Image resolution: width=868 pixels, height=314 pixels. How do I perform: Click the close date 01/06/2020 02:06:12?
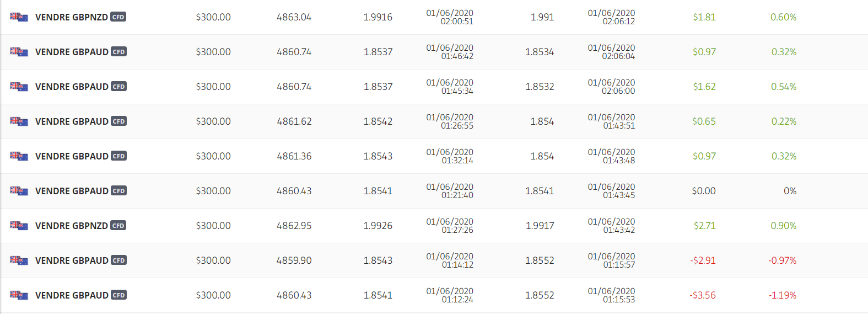pos(611,17)
